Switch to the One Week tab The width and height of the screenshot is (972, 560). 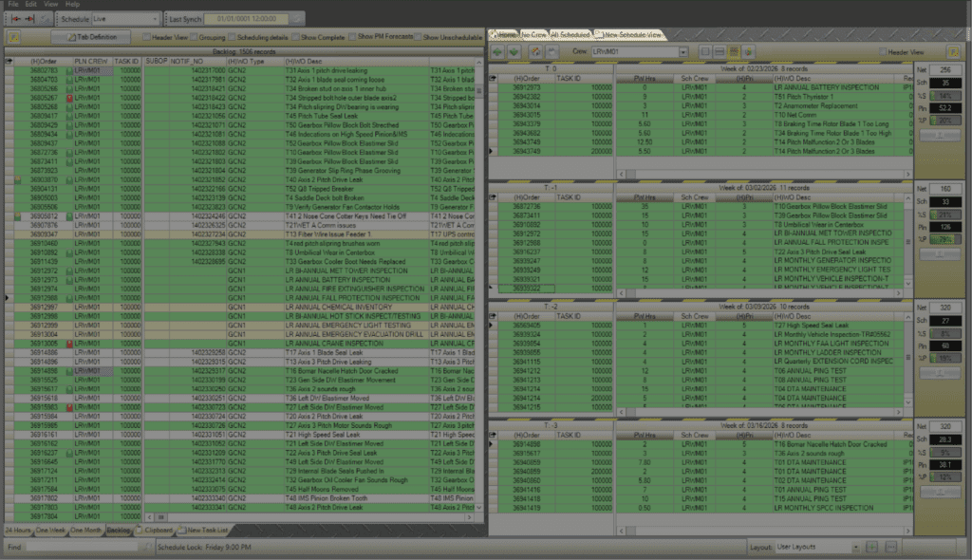pos(50,530)
